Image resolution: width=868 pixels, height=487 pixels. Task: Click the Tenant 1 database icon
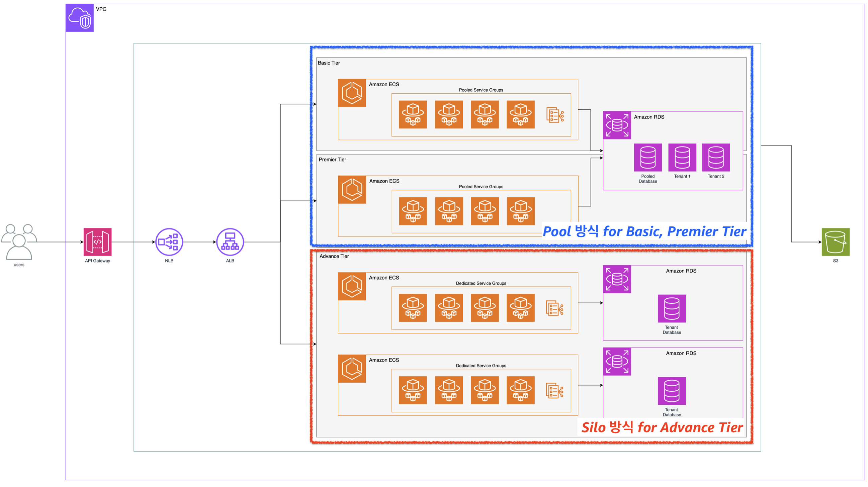click(x=682, y=157)
